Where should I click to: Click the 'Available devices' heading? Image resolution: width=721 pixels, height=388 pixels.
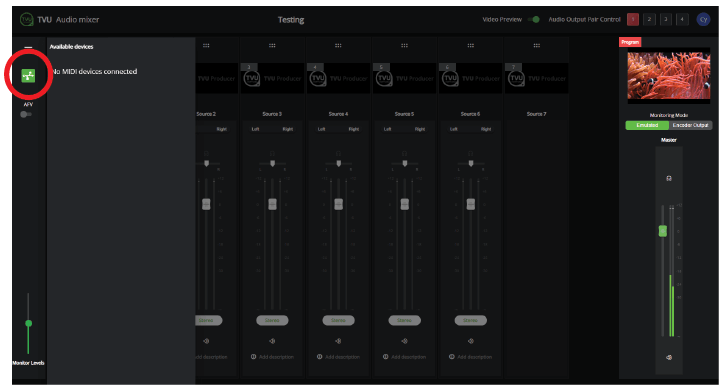71,47
